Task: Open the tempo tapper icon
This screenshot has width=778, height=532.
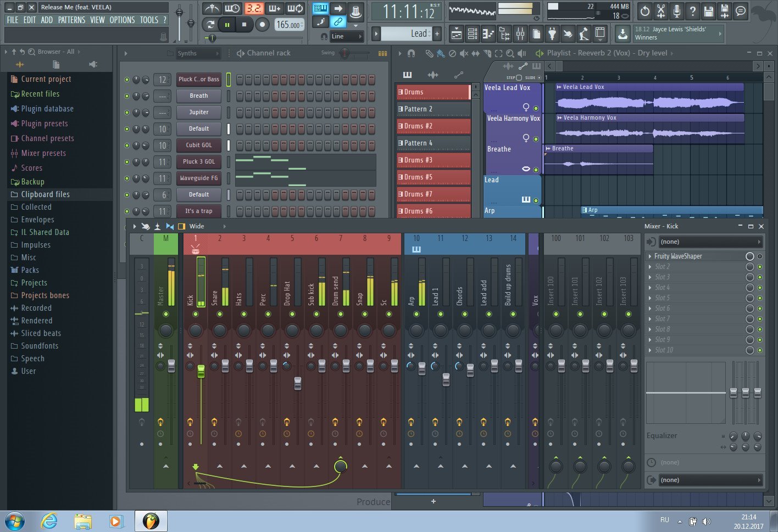Action: click(568, 34)
